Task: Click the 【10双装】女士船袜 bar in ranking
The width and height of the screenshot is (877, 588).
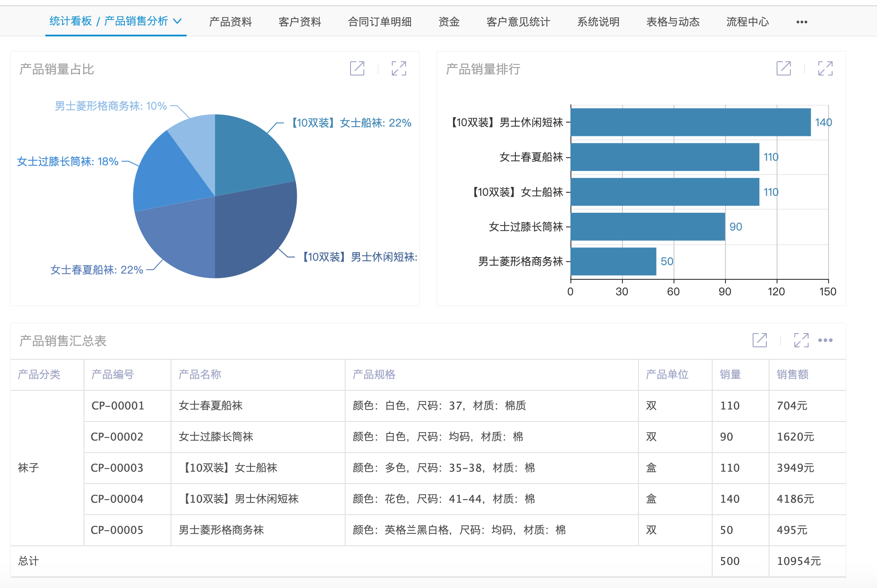Action: pos(665,192)
